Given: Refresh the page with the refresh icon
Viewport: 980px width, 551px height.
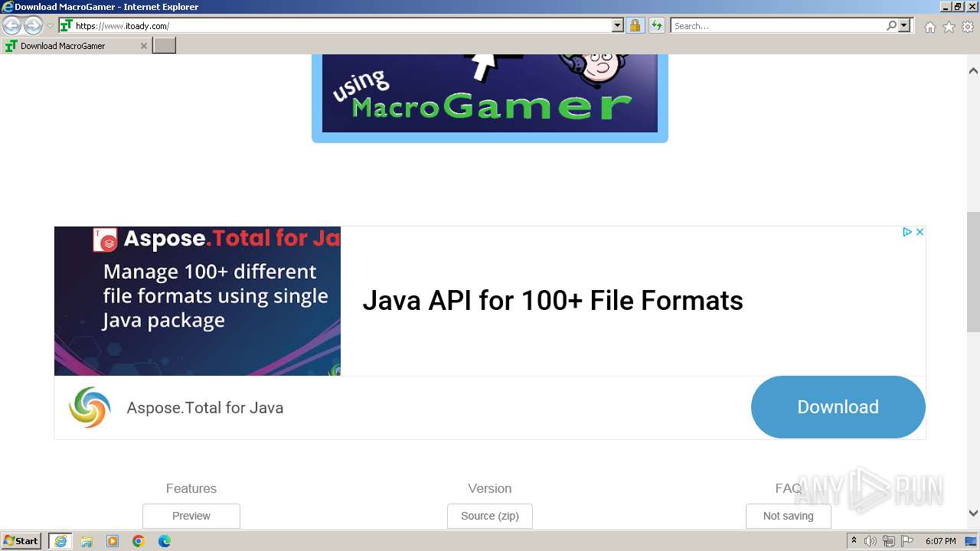Looking at the screenshot, I should coord(656,26).
